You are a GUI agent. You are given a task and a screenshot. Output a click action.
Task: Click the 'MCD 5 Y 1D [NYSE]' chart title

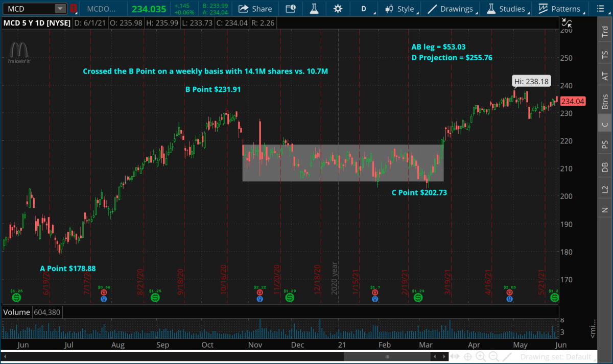37,23
